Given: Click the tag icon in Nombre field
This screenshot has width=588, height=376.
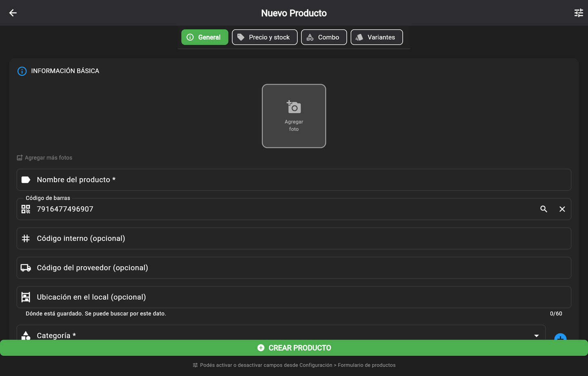Looking at the screenshot, I should point(26,180).
